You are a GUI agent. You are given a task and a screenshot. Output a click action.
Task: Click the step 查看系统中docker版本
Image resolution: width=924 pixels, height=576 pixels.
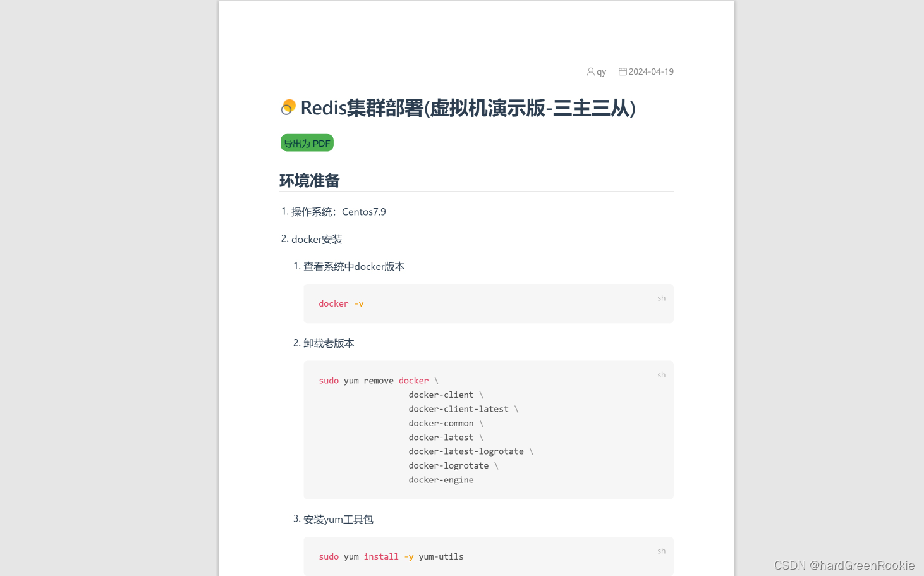pos(354,267)
